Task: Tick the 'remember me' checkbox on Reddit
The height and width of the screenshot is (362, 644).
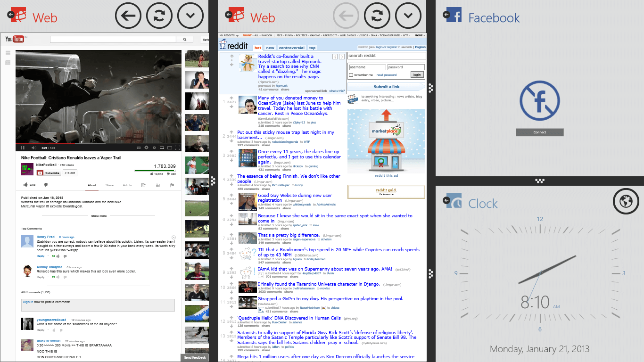Action: (351, 75)
